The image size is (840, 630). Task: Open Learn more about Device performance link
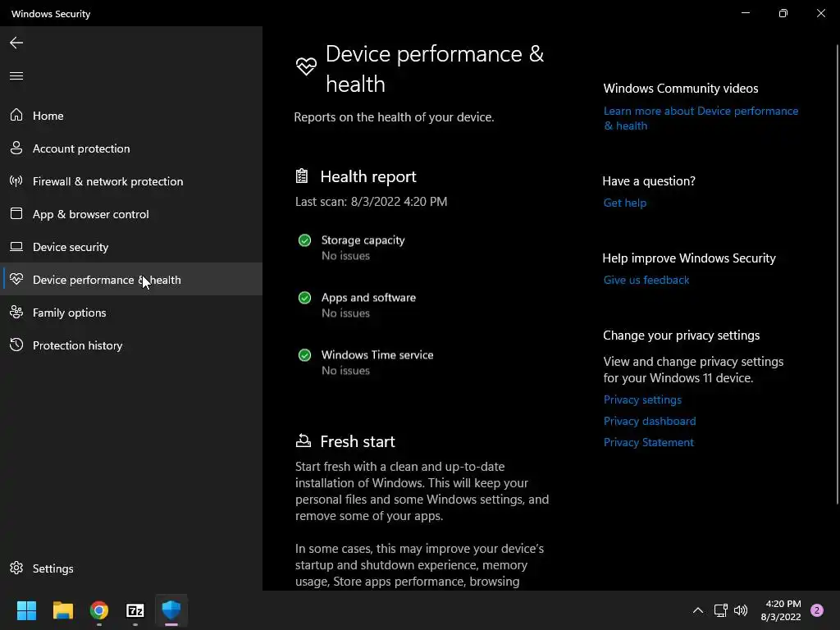coord(701,118)
